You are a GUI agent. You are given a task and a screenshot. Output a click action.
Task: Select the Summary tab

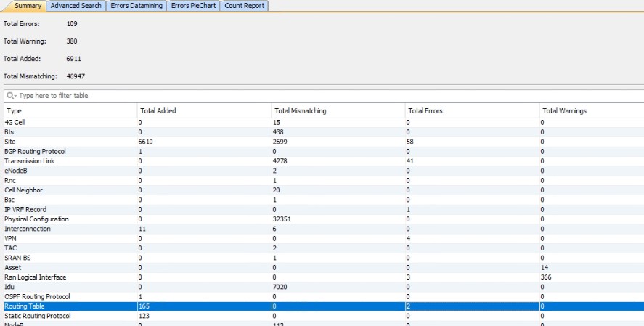tap(23, 6)
